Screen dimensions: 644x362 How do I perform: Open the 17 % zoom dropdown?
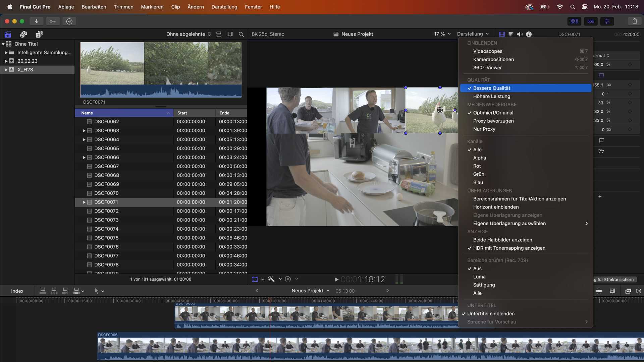(442, 34)
